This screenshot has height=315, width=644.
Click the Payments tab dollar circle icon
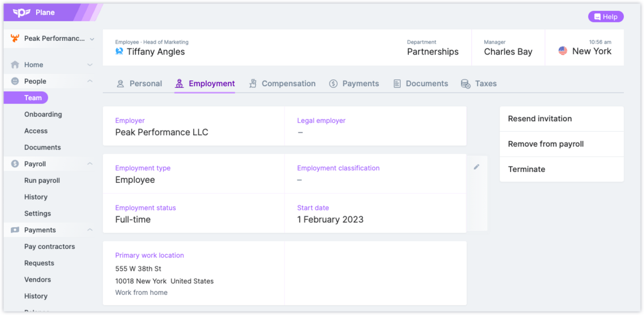[333, 84]
